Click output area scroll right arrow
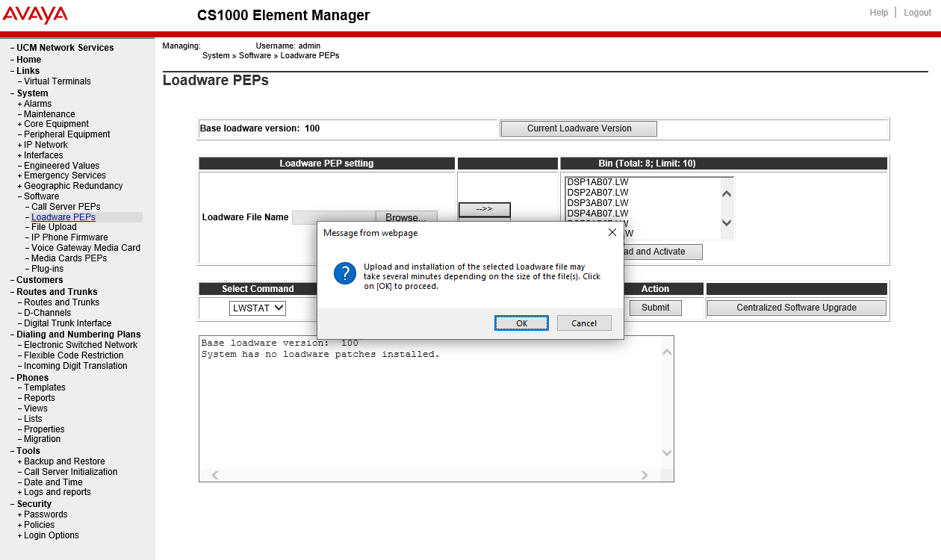The height and width of the screenshot is (560, 941). 645,475
